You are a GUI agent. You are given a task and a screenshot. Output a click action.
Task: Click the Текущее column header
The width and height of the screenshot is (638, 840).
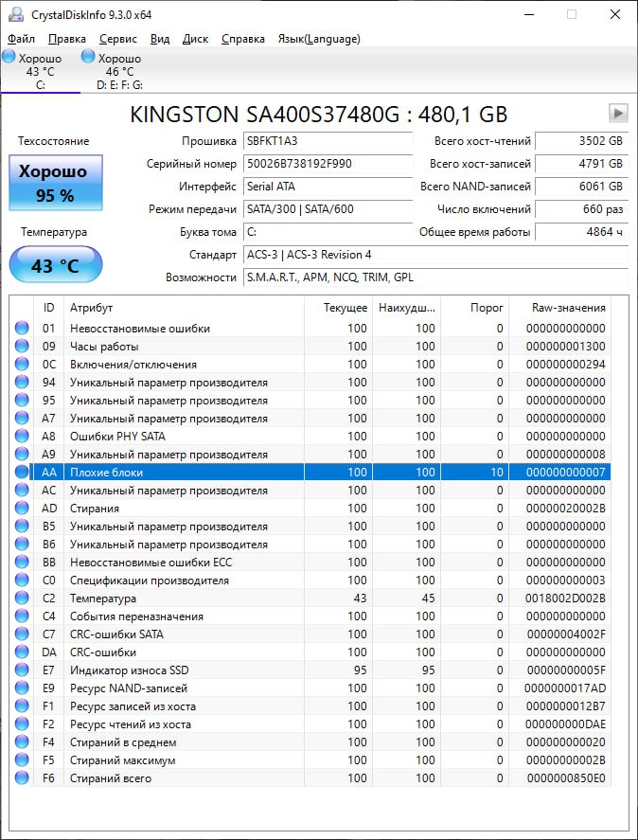pyautogui.click(x=339, y=308)
